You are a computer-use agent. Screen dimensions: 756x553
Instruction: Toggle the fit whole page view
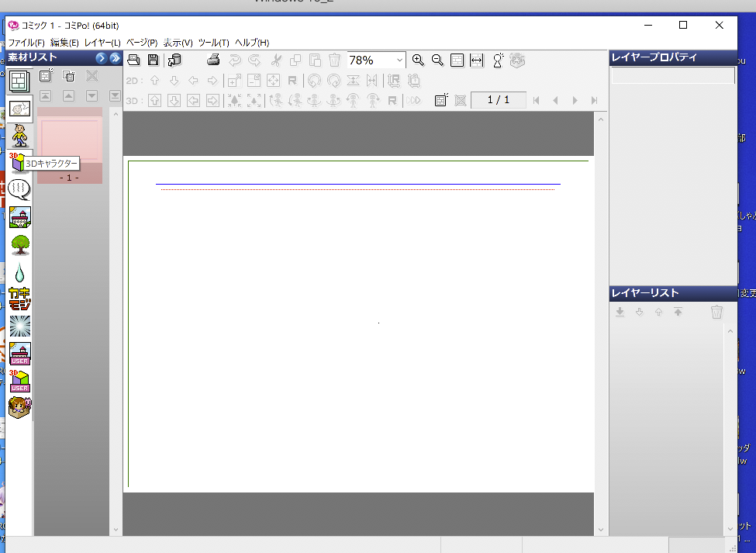pyautogui.click(x=457, y=60)
